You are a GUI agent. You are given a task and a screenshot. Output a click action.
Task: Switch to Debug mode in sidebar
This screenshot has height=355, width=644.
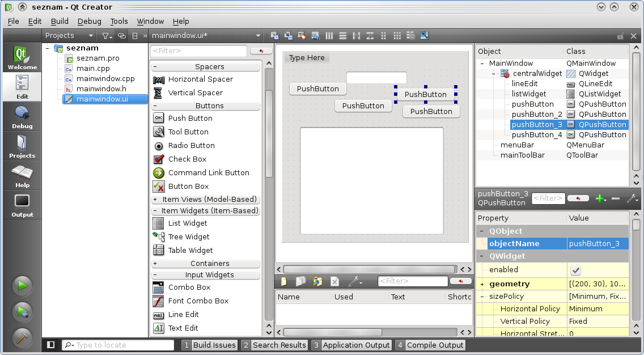click(x=22, y=117)
